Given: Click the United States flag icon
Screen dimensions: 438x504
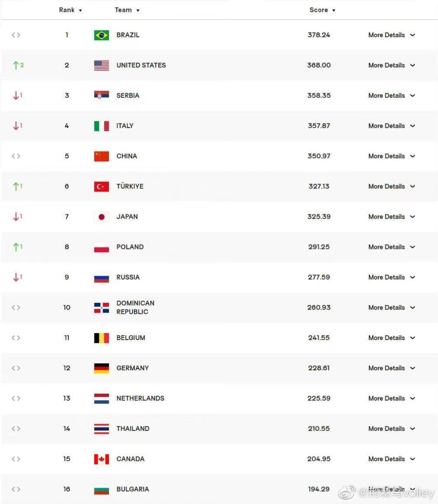Looking at the screenshot, I should point(101,65).
